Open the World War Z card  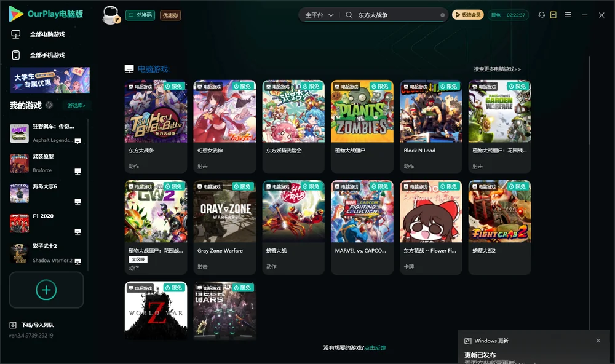156,311
